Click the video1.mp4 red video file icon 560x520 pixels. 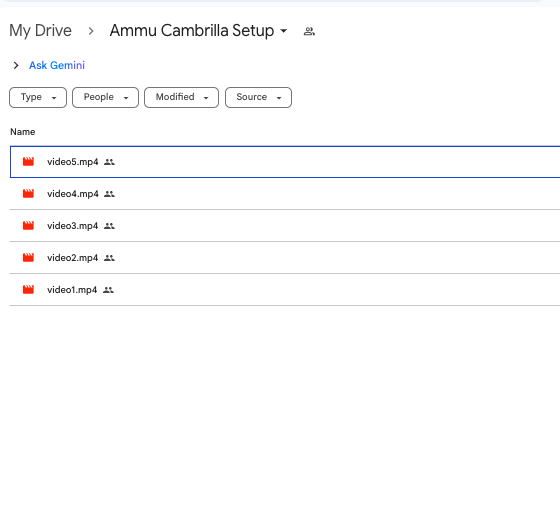click(28, 290)
